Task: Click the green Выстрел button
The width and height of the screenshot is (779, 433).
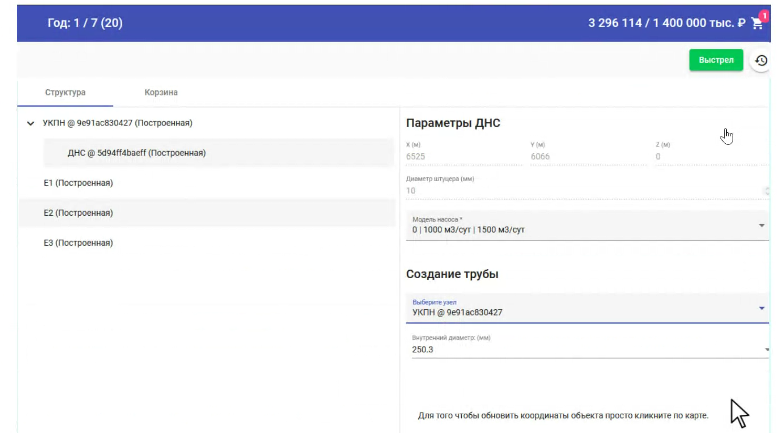Action: (716, 60)
